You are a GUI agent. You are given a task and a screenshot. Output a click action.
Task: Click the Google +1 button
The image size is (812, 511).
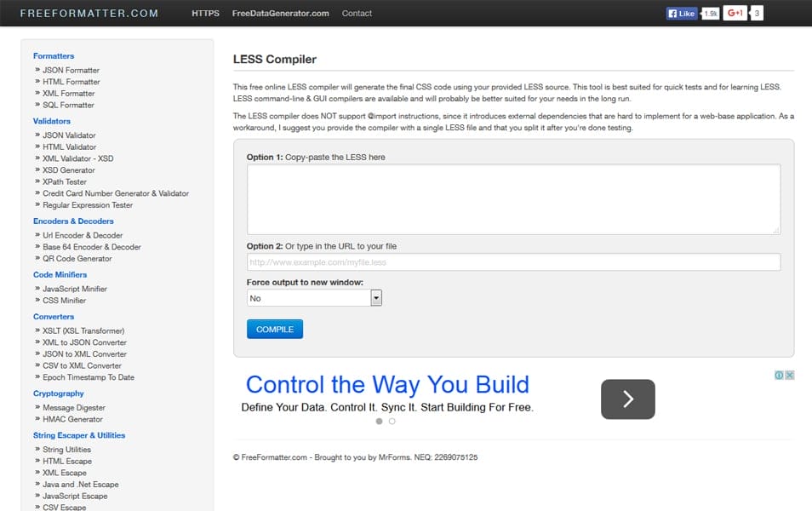[x=735, y=13]
